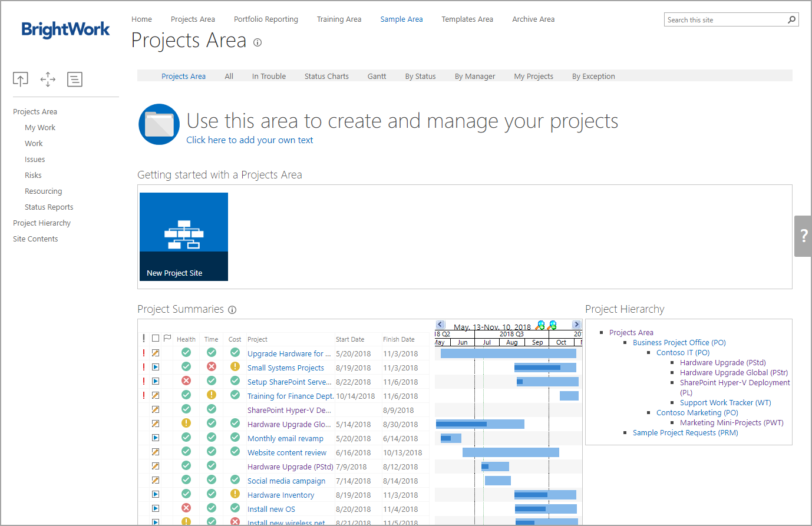Click edit icon on Website content review row
Image resolution: width=812 pixels, height=526 pixels.
pos(156,452)
